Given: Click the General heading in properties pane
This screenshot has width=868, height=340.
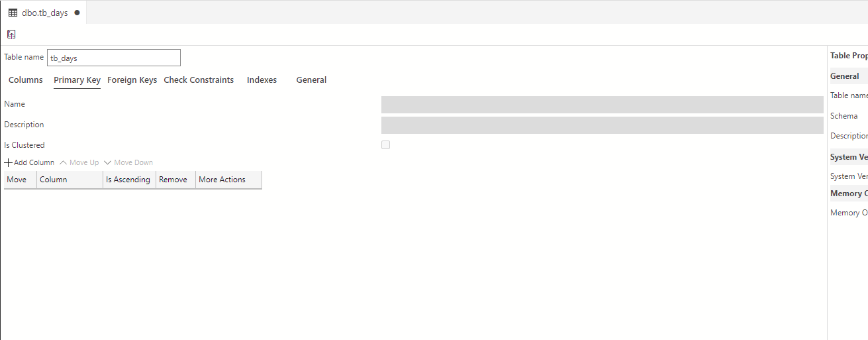Looking at the screenshot, I should coord(845,76).
